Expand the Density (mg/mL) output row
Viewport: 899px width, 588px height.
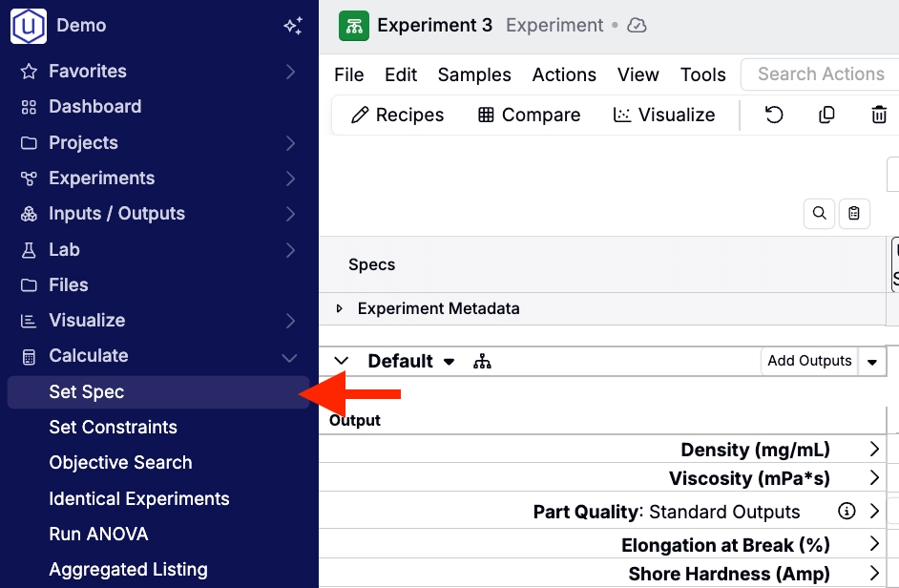click(x=874, y=450)
